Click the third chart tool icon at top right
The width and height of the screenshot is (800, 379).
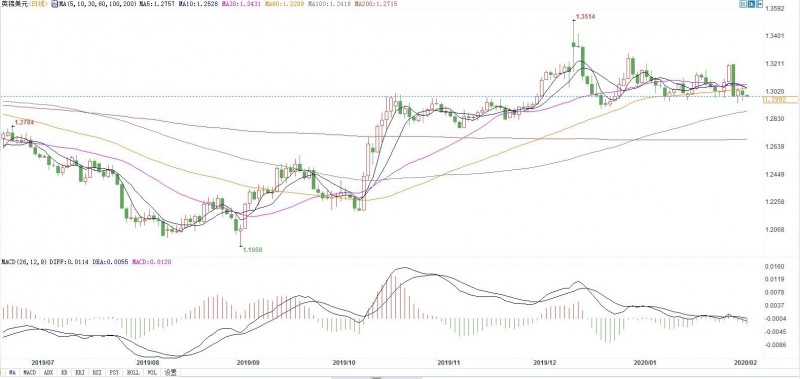coord(760,4)
